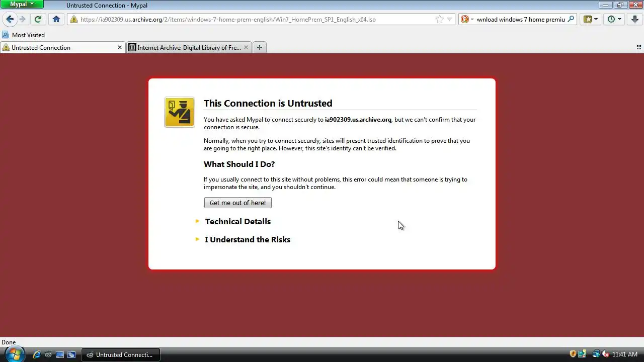
Task: Open the clock showing 11:41 AM
Action: click(x=625, y=354)
